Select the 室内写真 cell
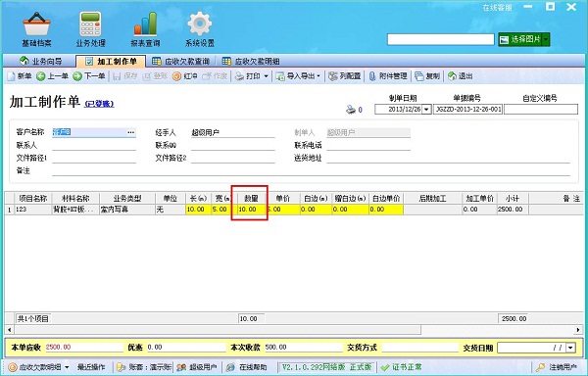 [x=127, y=210]
